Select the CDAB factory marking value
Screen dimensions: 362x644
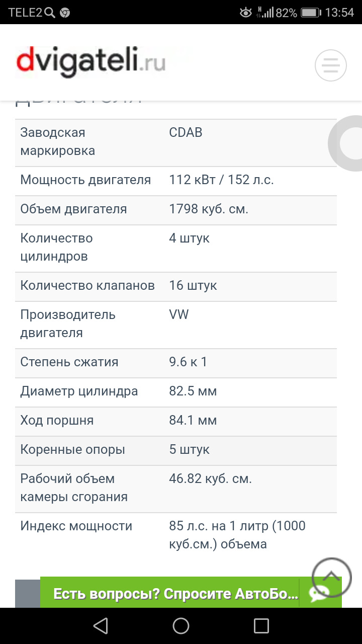point(186,133)
